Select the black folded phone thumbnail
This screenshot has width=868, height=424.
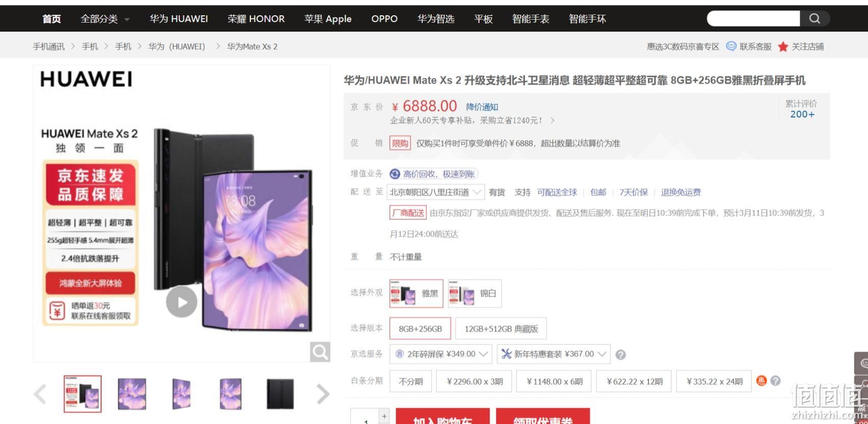(x=280, y=394)
